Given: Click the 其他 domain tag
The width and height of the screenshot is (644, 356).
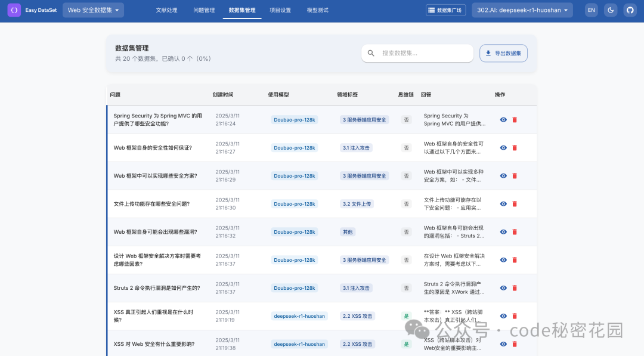Looking at the screenshot, I should pos(348,232).
